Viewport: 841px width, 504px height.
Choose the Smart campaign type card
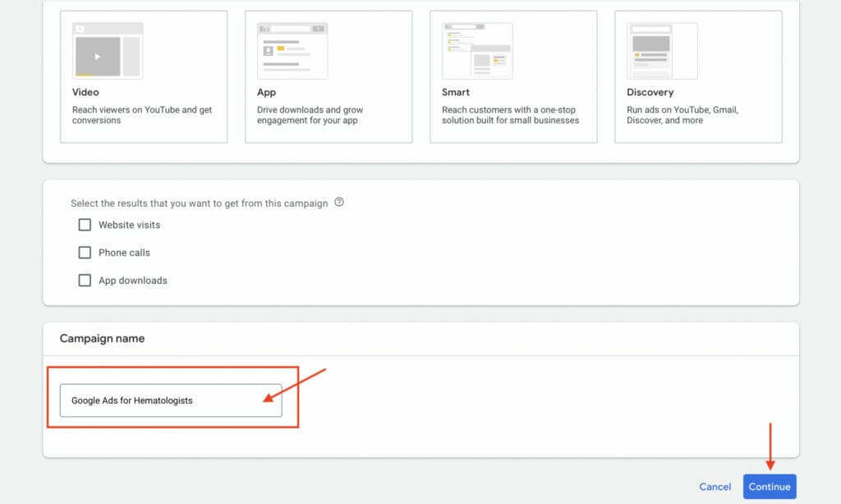click(513, 76)
